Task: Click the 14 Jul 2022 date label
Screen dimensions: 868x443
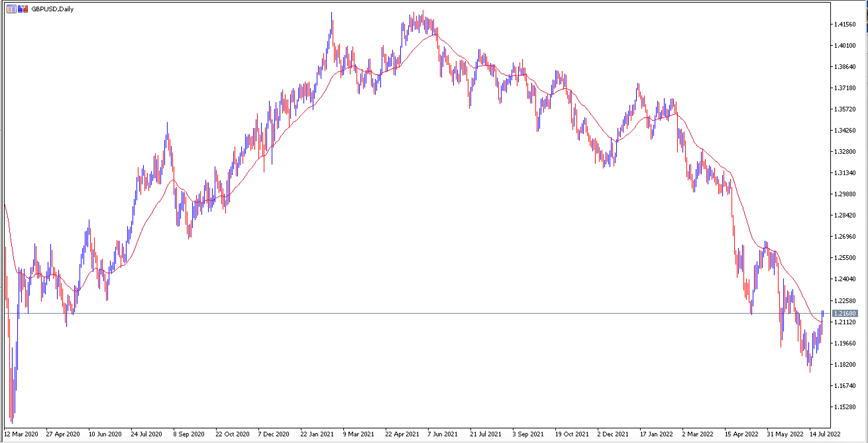Action: tap(826, 435)
